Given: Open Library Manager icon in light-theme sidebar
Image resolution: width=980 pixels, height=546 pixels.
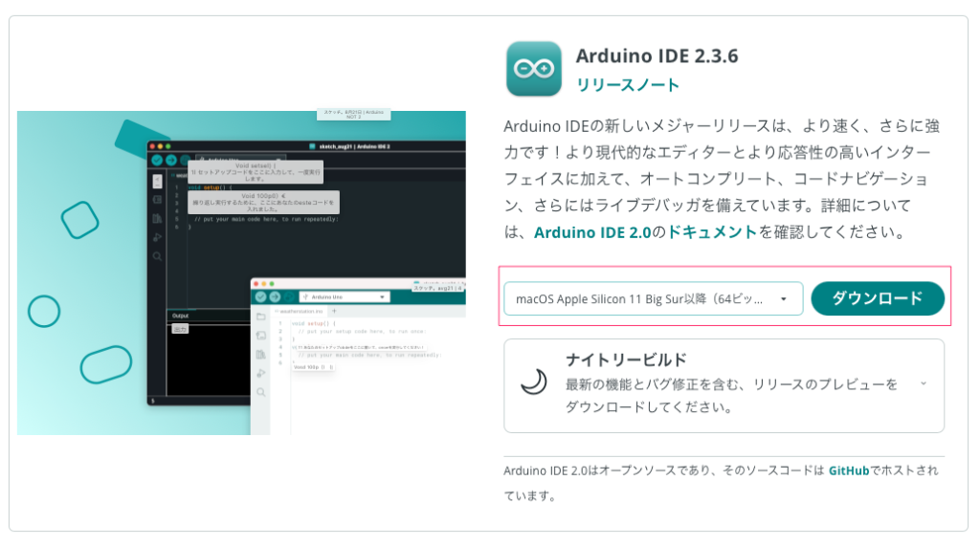Looking at the screenshot, I should [x=260, y=355].
